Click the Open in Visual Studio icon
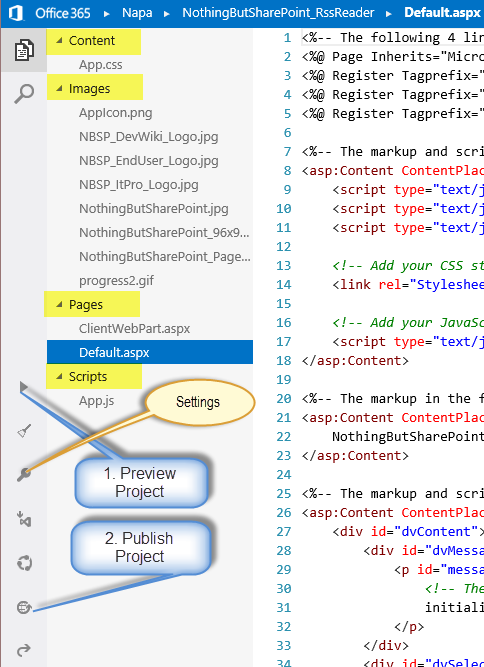The width and height of the screenshot is (484, 667). tap(24, 519)
